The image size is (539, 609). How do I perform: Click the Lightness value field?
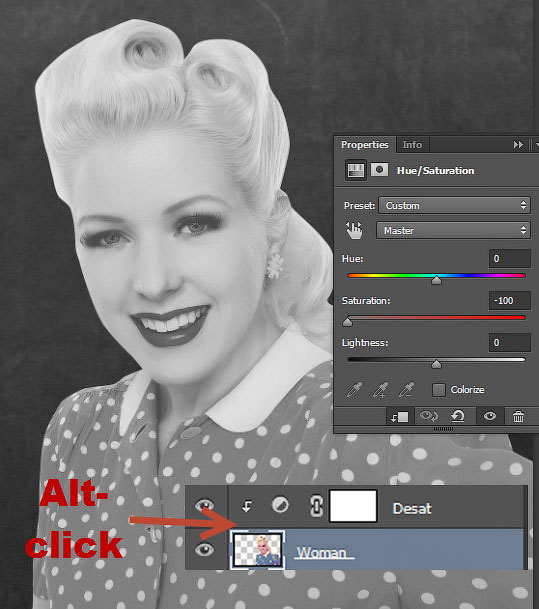click(509, 343)
